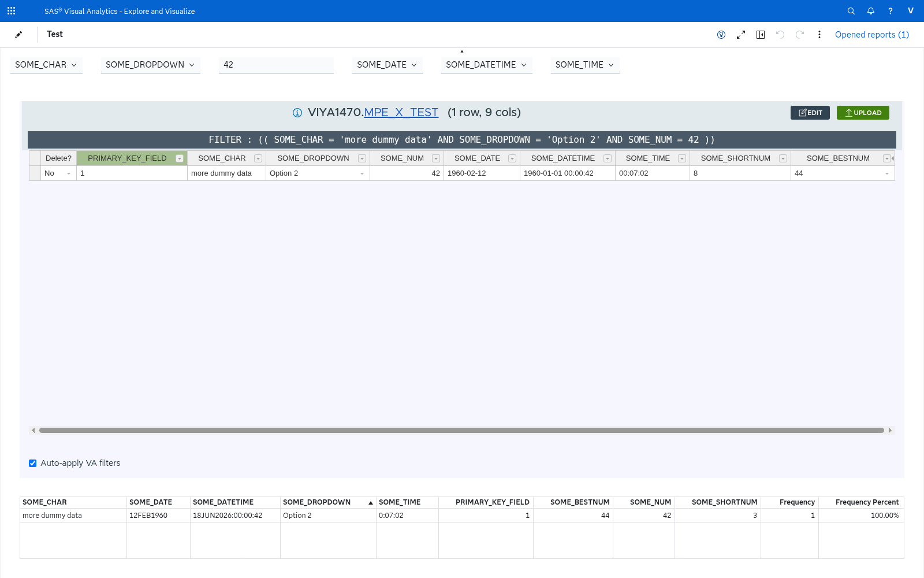
Task: Sort by SOME_DROPDOWN column in bottom table
Action: click(328, 502)
